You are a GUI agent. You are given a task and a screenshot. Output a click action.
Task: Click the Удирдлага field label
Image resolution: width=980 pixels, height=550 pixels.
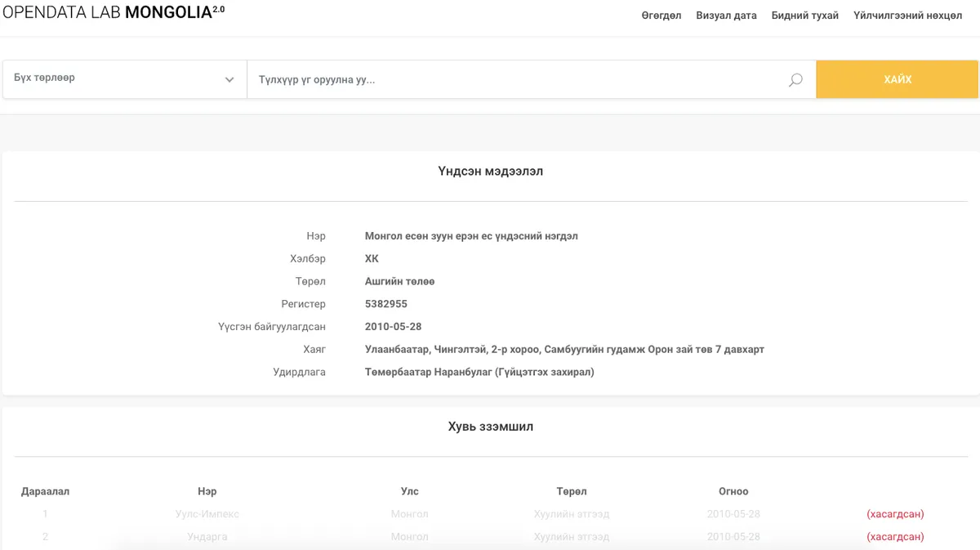300,373
